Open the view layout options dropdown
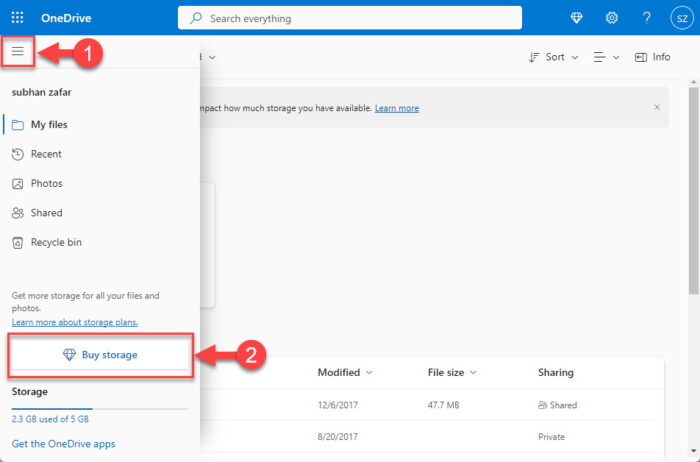This screenshot has width=700, height=462. pyautogui.click(x=606, y=57)
